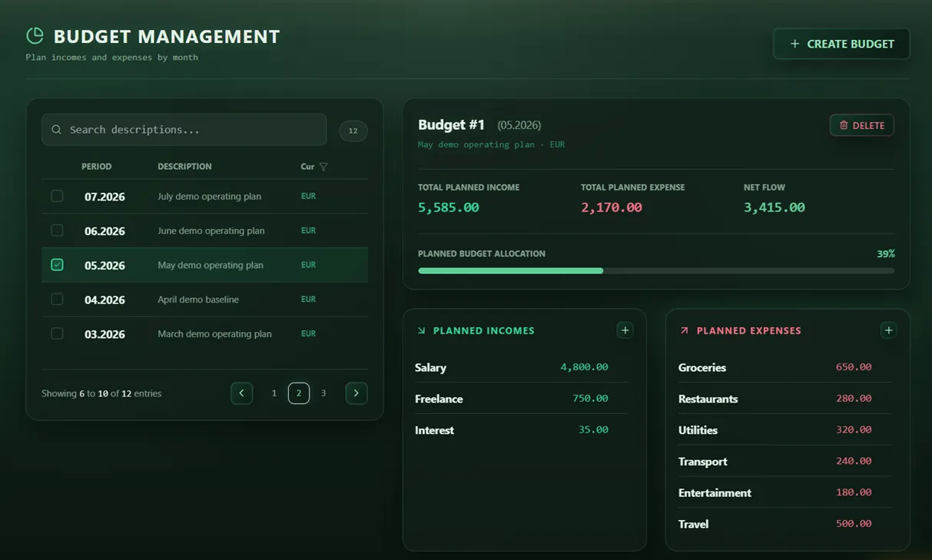Uncheck the 05.2026 budget checkbox
Image resolution: width=932 pixels, height=560 pixels.
click(57, 264)
